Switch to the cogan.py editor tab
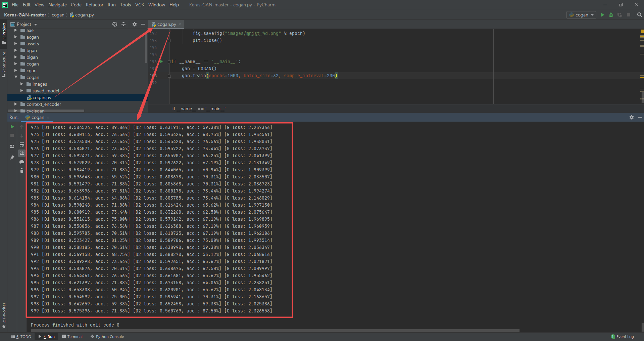Viewport: 644px width, 341px height. pos(166,24)
